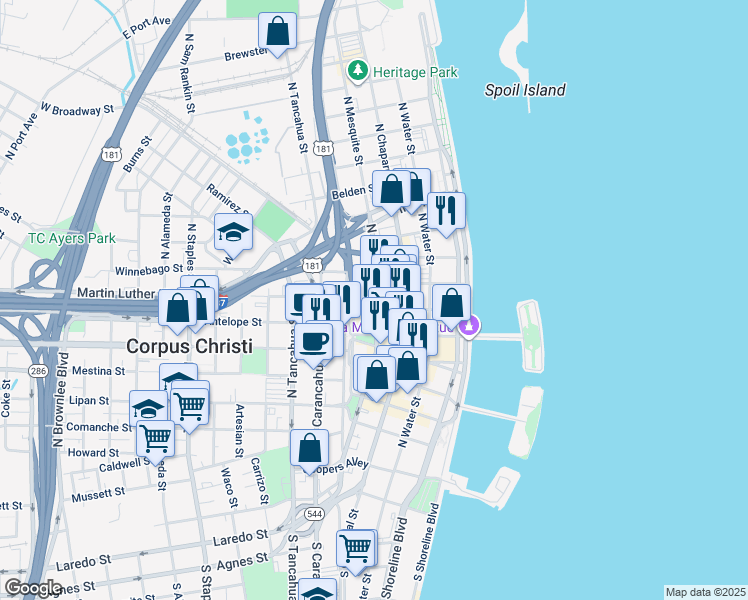Image resolution: width=748 pixels, height=600 pixels.
Task: Click the Carrizo St label
Action: 260,481
